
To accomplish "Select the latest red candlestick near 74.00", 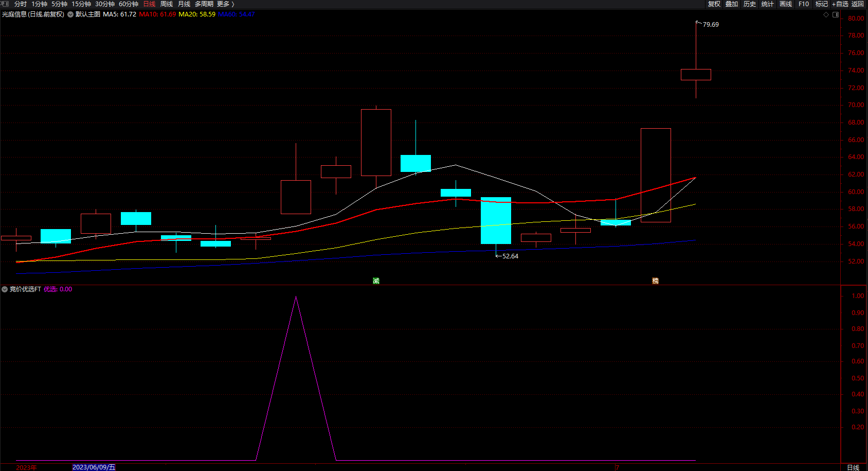I will [696, 75].
